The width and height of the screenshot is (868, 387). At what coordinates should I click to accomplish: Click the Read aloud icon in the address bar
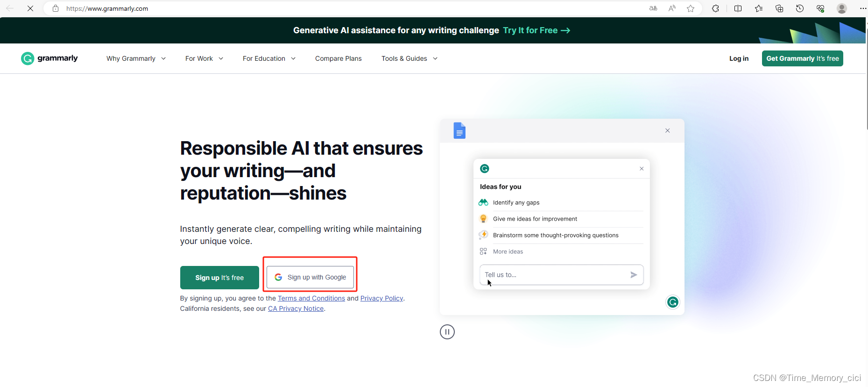(x=672, y=8)
